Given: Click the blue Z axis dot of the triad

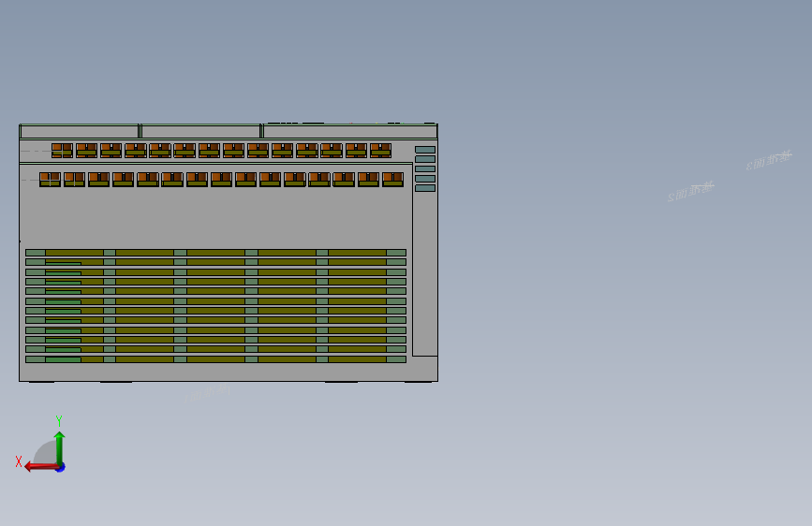Looking at the screenshot, I should 61,468.
